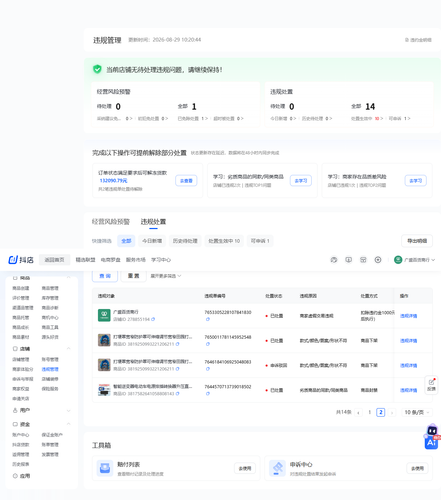Screen dimensions: 441x500
Task: Open the green shop thumbnail in first row
Action: (104, 315)
